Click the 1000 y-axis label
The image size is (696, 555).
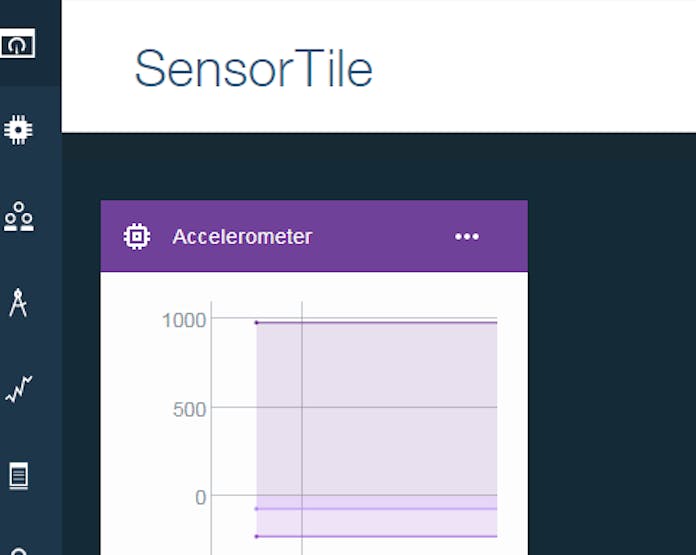[x=184, y=320]
